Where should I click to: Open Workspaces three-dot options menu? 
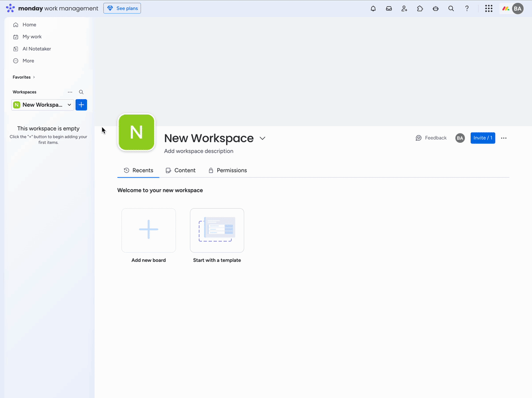70,92
